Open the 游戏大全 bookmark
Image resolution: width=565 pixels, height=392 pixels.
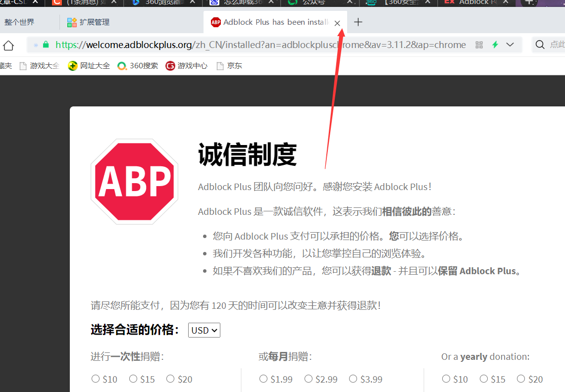pyautogui.click(x=39, y=65)
